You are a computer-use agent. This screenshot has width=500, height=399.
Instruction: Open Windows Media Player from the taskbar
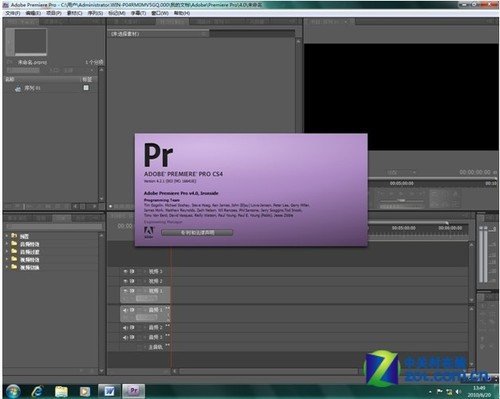pos(84,391)
